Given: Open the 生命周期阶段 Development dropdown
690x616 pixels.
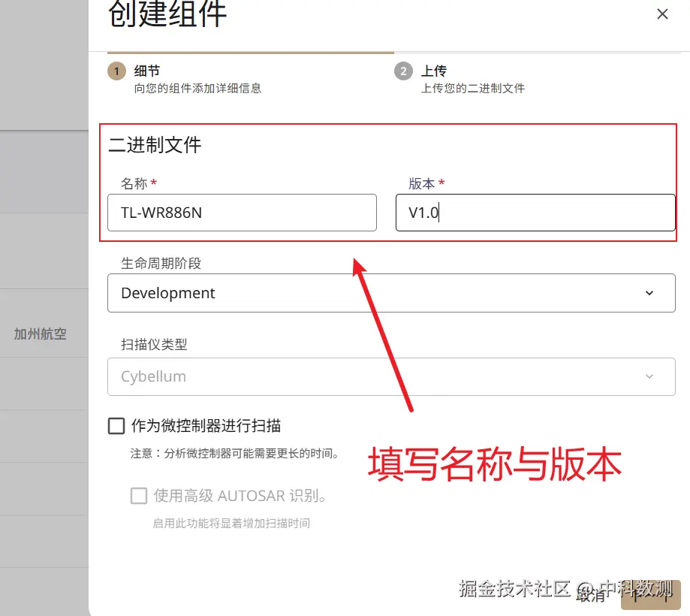Looking at the screenshot, I should point(391,293).
